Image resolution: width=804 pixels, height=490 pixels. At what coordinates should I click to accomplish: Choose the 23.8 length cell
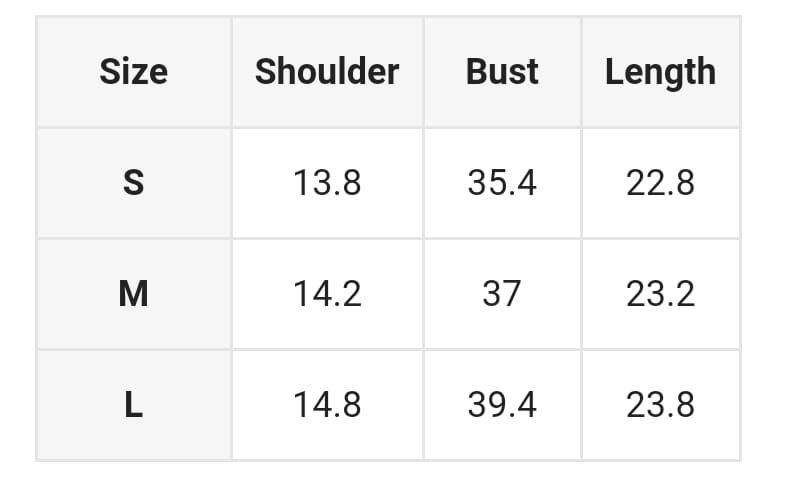pyautogui.click(x=660, y=405)
